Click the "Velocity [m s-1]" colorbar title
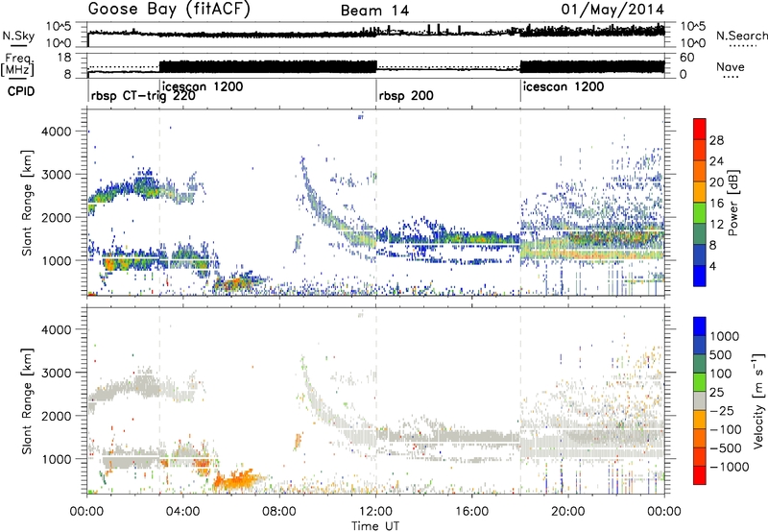Viewport: 768px width, 532px height. [x=758, y=400]
